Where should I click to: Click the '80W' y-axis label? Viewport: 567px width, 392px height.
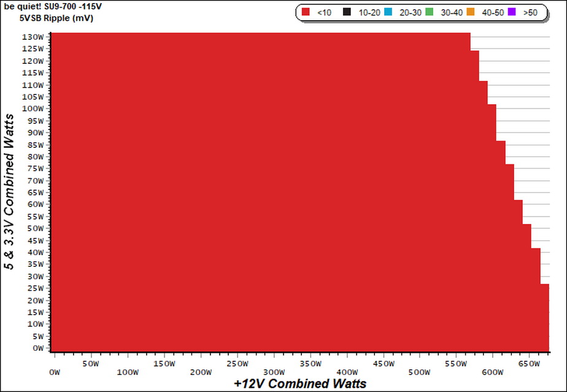36,156
